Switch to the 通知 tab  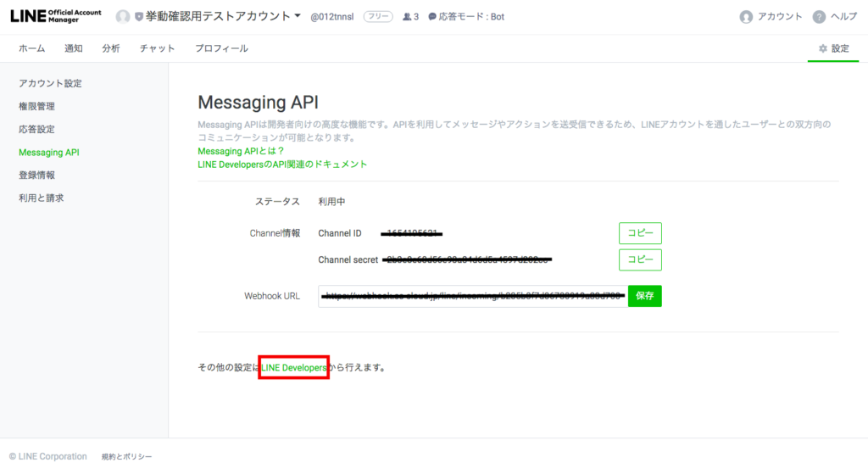pyautogui.click(x=74, y=48)
